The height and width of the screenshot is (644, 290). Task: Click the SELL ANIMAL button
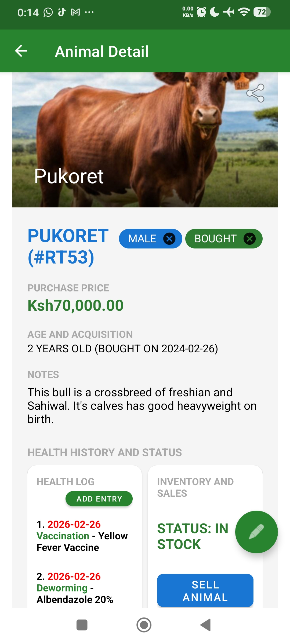tap(205, 591)
